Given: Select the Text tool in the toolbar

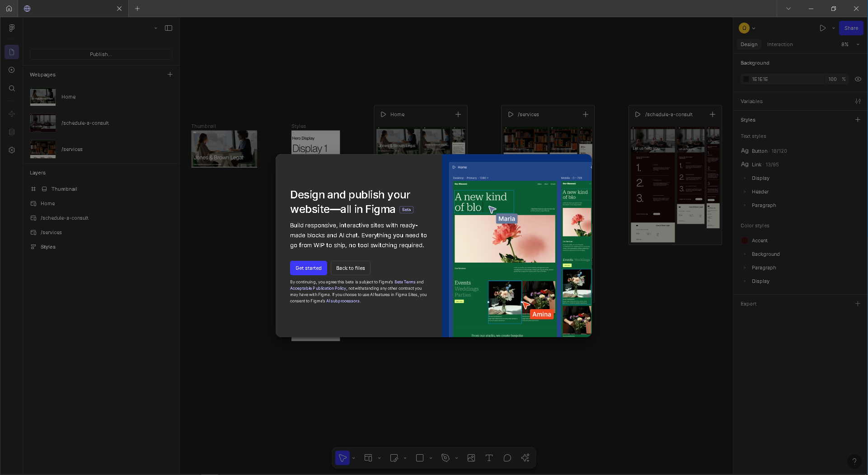Looking at the screenshot, I should (489, 458).
